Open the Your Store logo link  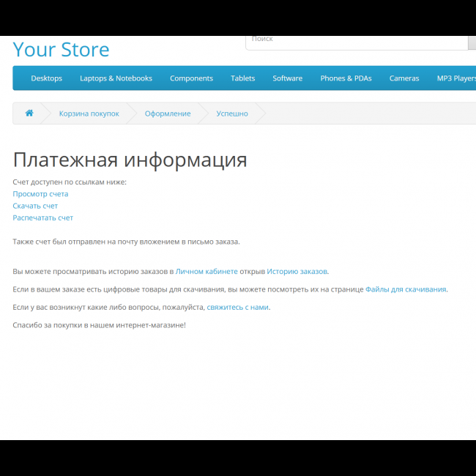point(61,50)
